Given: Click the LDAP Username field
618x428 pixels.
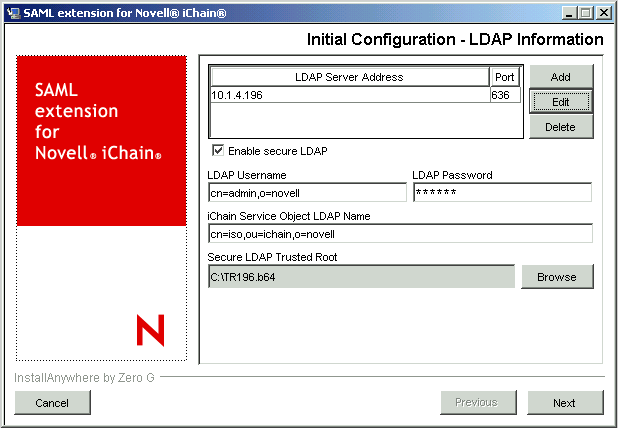Looking at the screenshot, I should tap(307, 193).
